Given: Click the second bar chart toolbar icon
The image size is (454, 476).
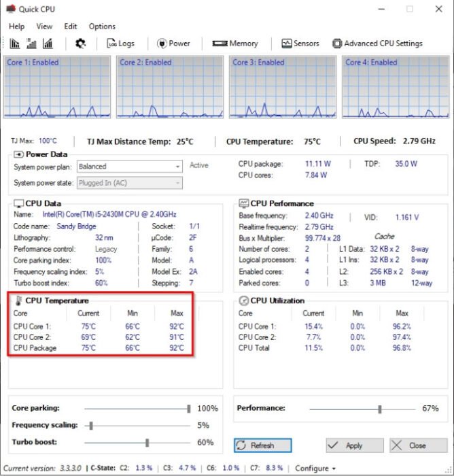Looking at the screenshot, I should coord(31,44).
